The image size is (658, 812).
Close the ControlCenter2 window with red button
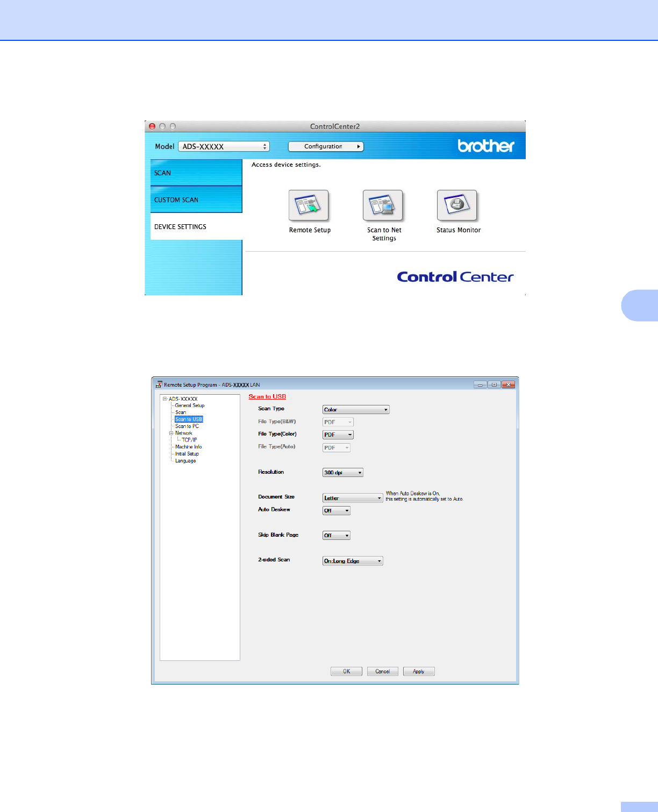152,126
